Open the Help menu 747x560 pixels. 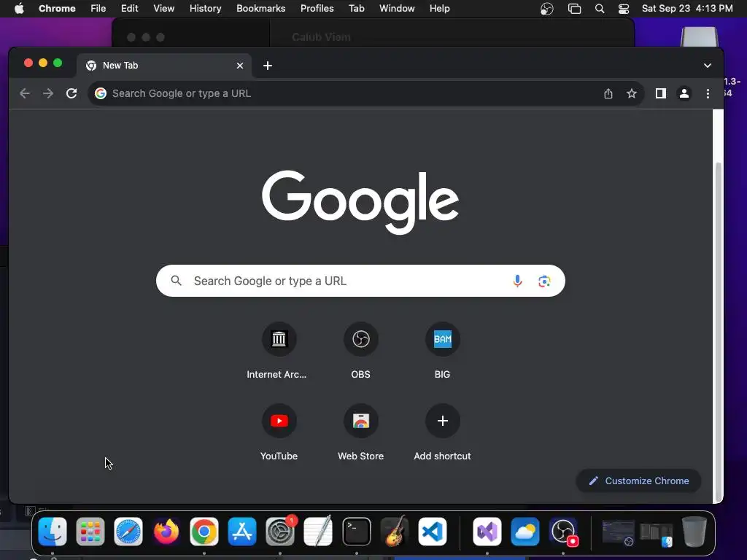[x=439, y=9]
